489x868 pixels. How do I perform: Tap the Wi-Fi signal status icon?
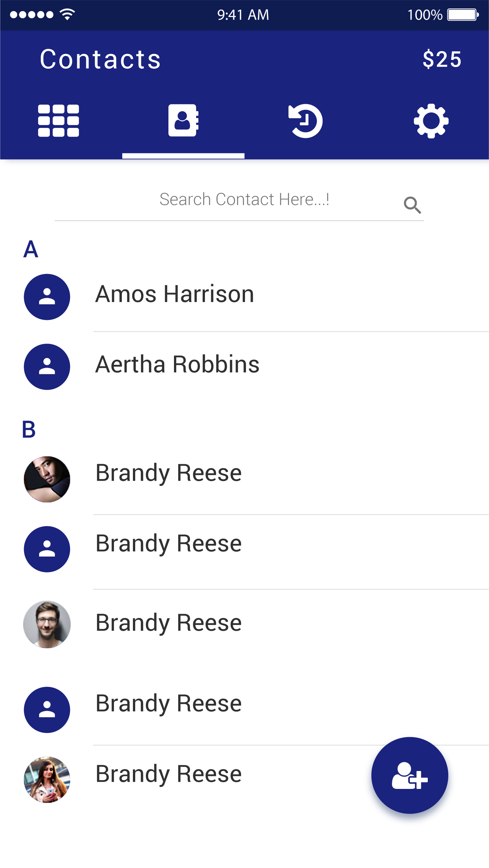point(67,15)
